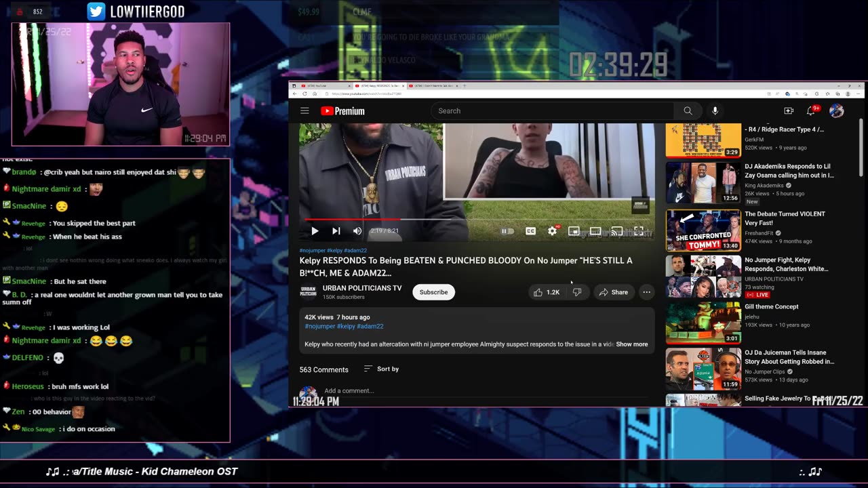Click the search magnifier button
This screenshot has width=868, height=488.
(x=688, y=110)
